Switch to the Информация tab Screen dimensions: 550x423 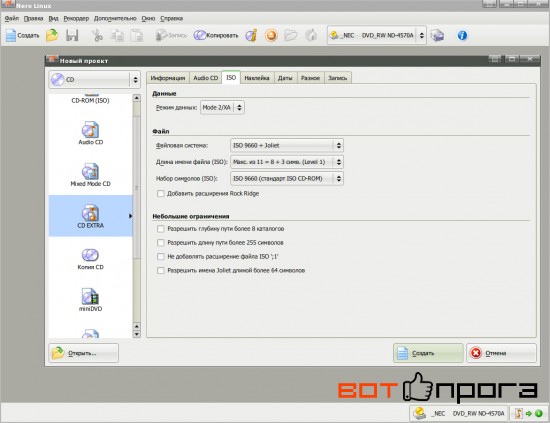coord(168,78)
